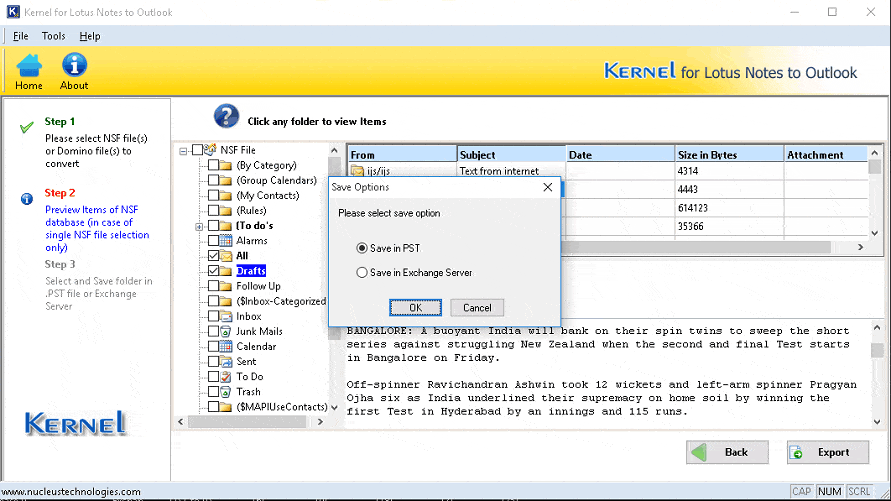Click the Junk Mails folder icon

[x=227, y=331]
